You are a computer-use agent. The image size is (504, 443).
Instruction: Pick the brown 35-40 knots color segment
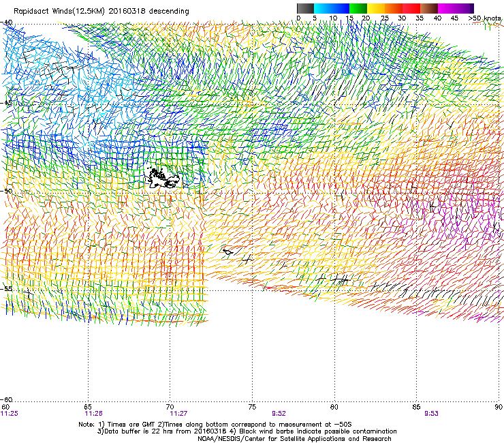point(429,8)
